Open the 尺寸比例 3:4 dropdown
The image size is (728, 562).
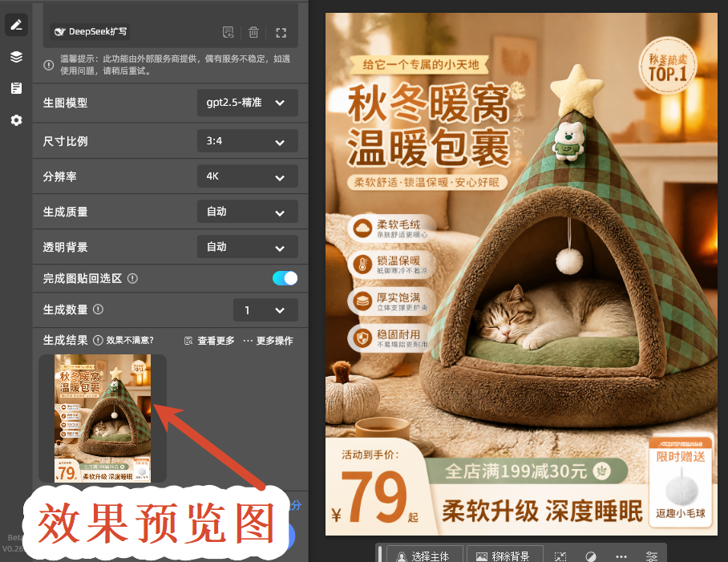(248, 141)
